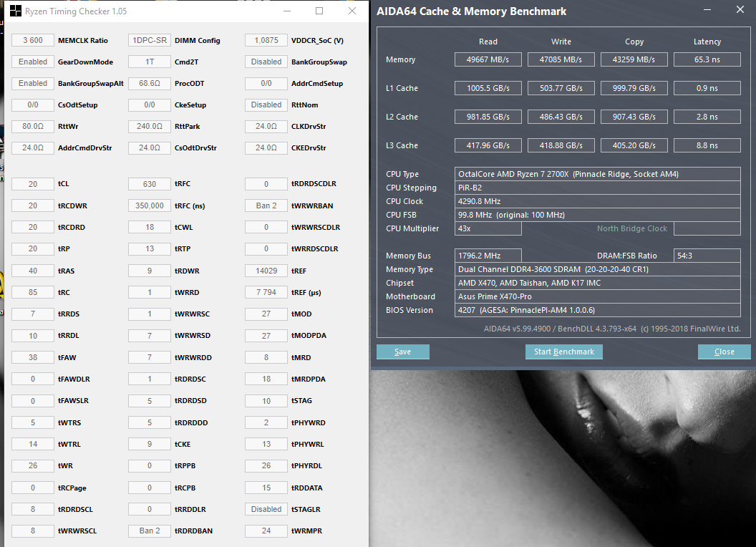Click the CPU Type field with Ryzen 7 2700X
The image size is (756, 547).
[x=597, y=174]
